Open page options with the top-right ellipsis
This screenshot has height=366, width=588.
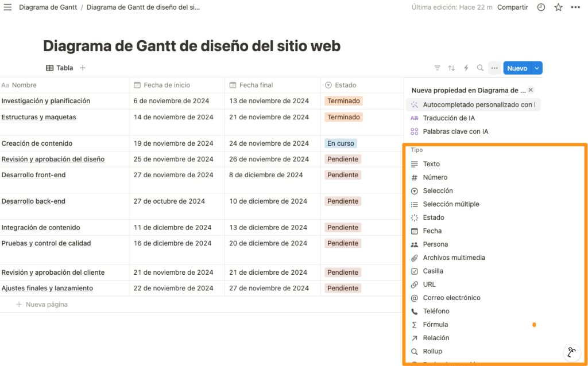click(577, 7)
